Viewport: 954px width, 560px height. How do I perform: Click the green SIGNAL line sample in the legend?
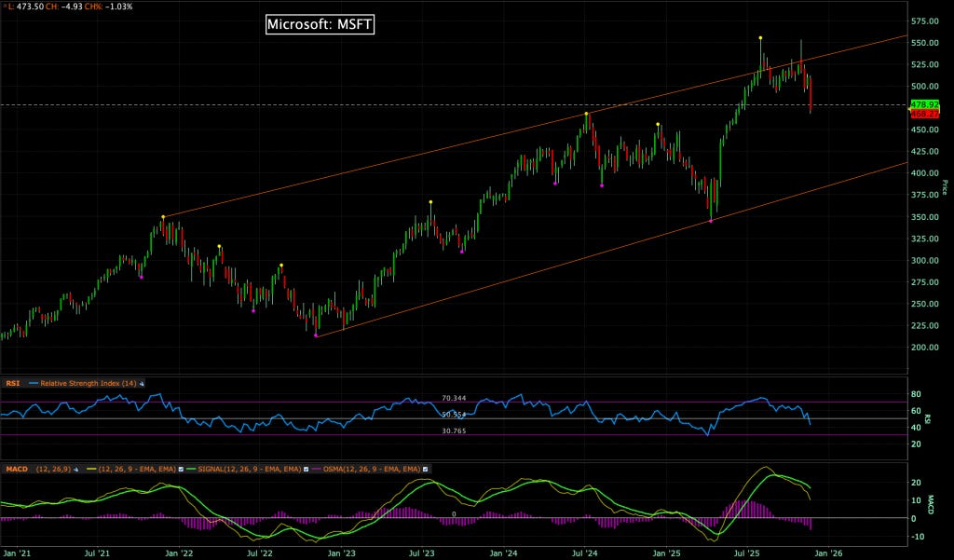(193, 469)
